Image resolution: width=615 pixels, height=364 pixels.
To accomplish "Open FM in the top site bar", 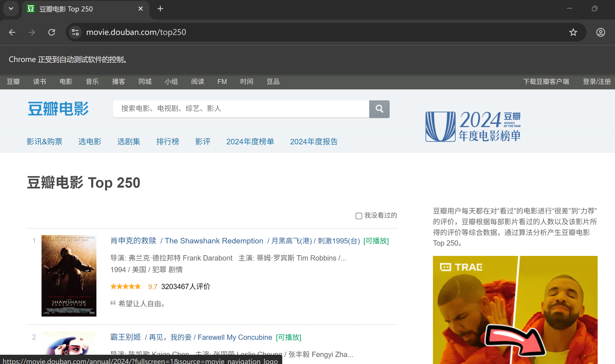I will click(222, 81).
